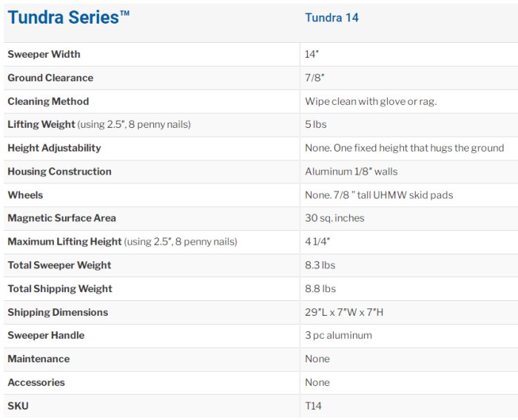Click the Tundra 14 column header
The image size is (518, 420).
pyautogui.click(x=332, y=18)
